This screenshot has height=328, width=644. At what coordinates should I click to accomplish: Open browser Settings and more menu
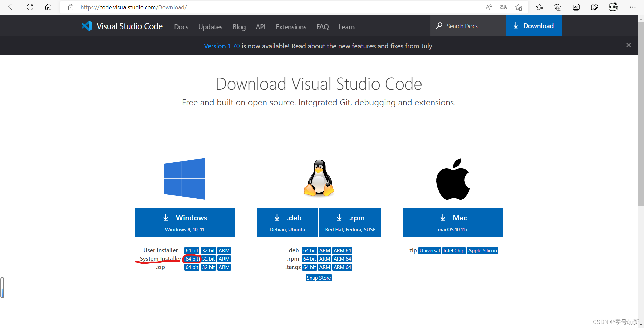pos(633,7)
